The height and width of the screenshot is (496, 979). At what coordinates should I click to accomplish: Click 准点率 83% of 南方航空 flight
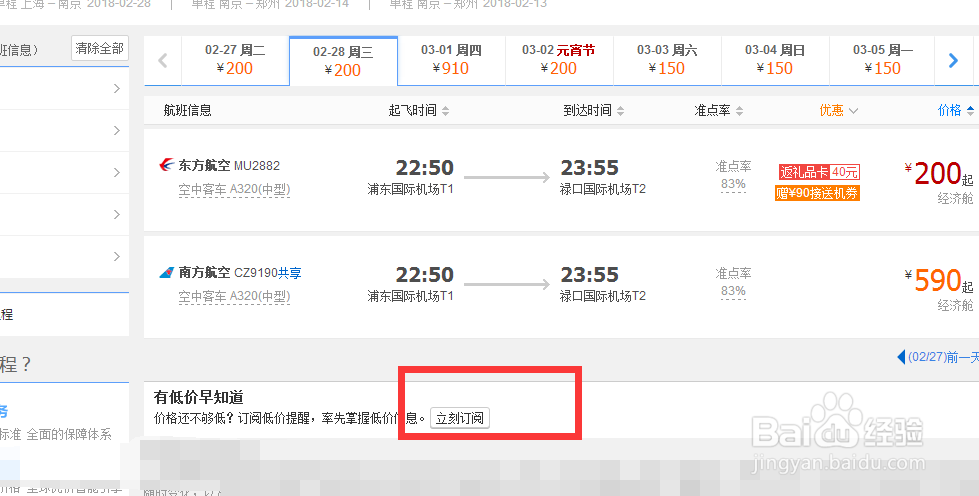click(733, 282)
